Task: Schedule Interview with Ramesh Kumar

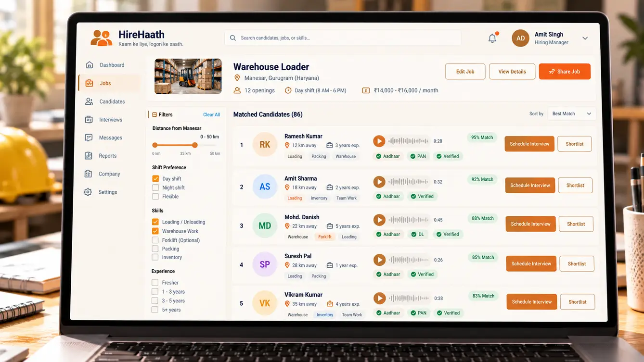Action: [x=529, y=144]
